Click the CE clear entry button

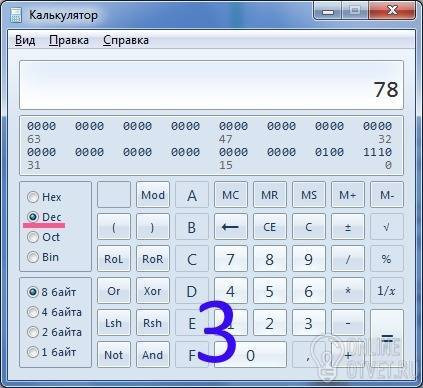pos(270,227)
